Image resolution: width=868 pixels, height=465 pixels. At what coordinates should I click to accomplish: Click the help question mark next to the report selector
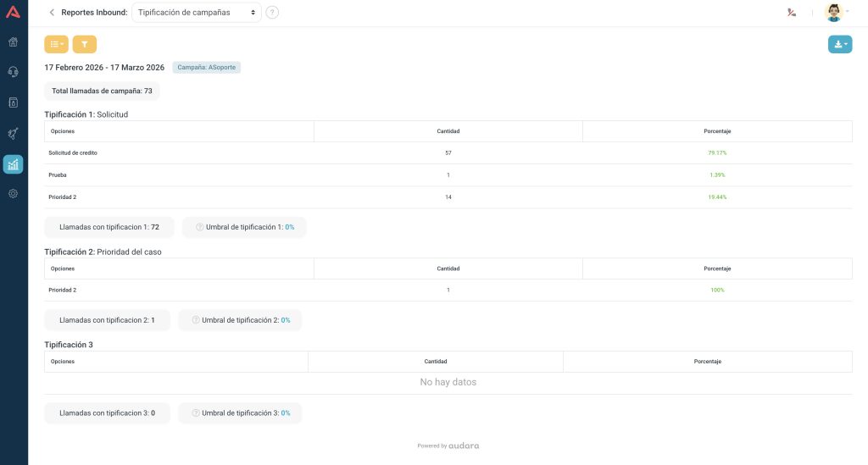[x=272, y=13]
